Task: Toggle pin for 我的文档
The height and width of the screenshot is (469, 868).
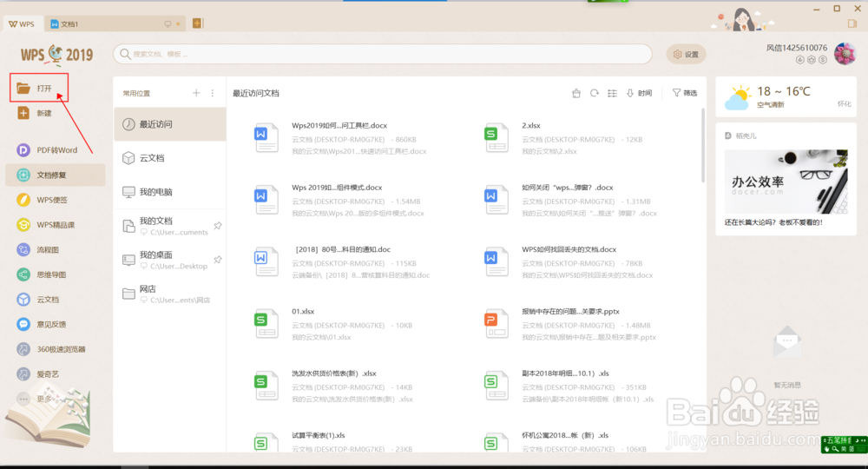Action: (x=218, y=226)
